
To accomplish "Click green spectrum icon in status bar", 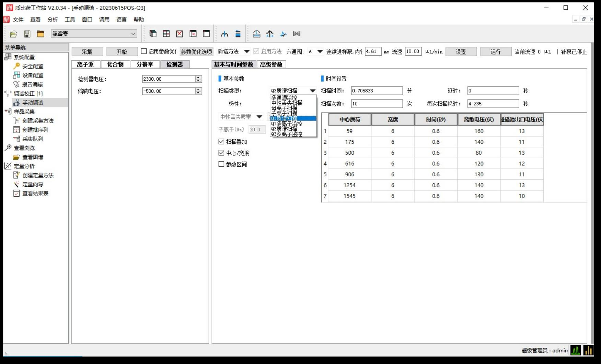I will [576, 350].
